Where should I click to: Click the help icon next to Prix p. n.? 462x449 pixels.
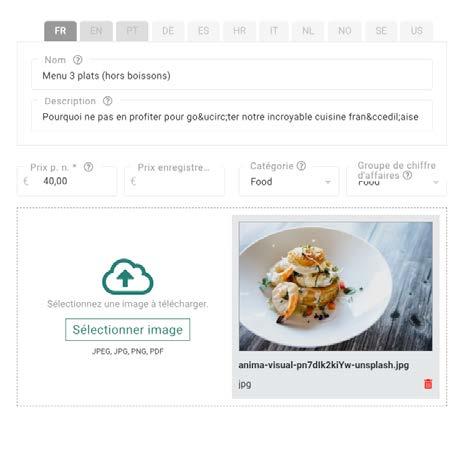click(88, 167)
